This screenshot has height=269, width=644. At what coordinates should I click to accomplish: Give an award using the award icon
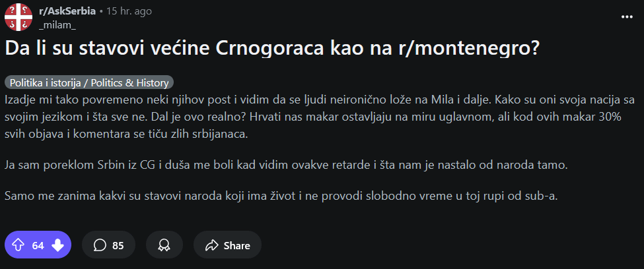(x=164, y=245)
